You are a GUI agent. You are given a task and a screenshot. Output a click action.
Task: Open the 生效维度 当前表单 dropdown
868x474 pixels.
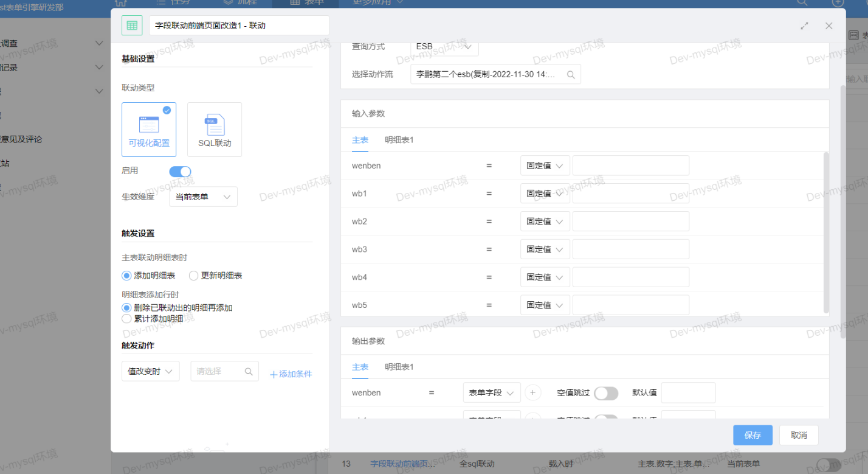[203, 197]
